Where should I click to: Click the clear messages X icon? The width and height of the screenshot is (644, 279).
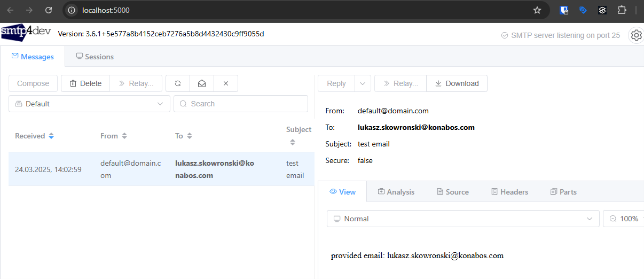226,83
